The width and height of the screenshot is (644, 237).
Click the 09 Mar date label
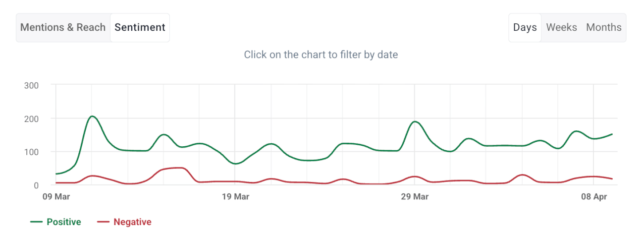tap(56, 197)
